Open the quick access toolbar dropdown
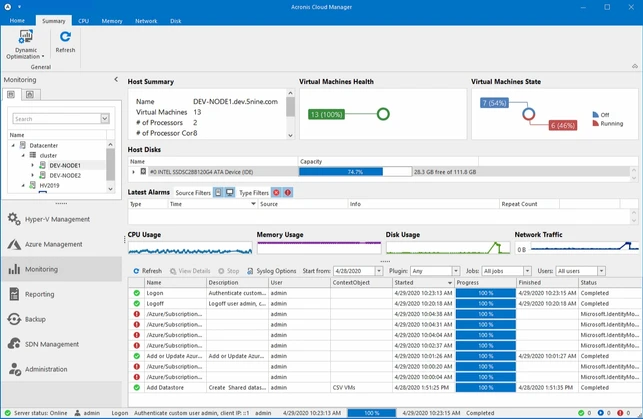Image resolution: width=643 pixels, height=419 pixels. [19, 7]
